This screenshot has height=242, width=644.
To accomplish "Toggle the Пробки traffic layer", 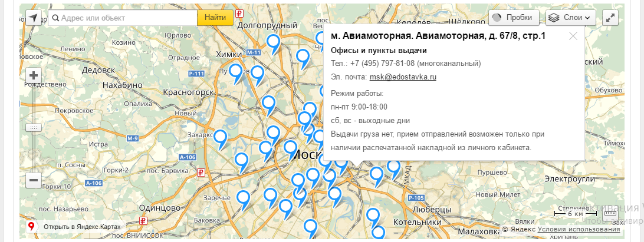I will click(x=514, y=18).
